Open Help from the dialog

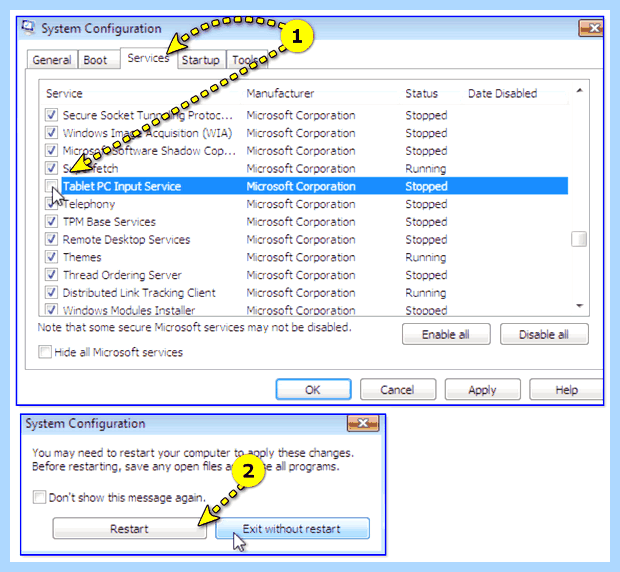[x=566, y=390]
